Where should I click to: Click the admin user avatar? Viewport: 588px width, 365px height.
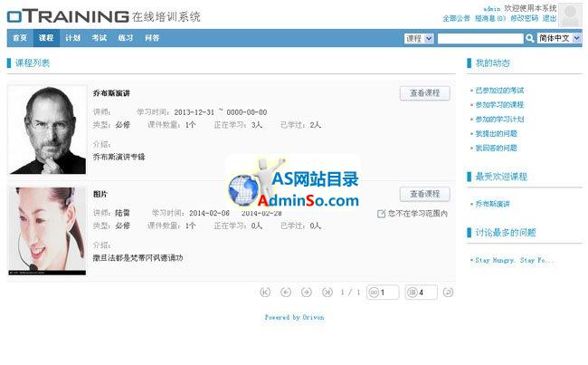(570, 15)
